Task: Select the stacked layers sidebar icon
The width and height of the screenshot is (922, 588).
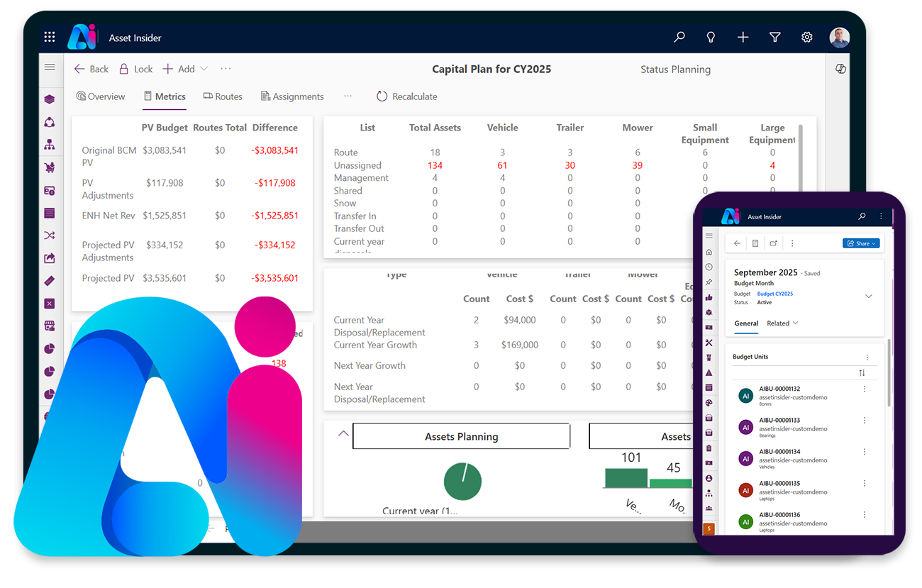Action: click(x=49, y=99)
